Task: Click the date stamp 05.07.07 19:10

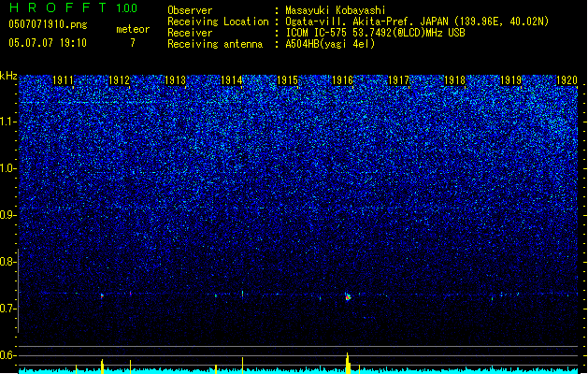Action: [48, 43]
